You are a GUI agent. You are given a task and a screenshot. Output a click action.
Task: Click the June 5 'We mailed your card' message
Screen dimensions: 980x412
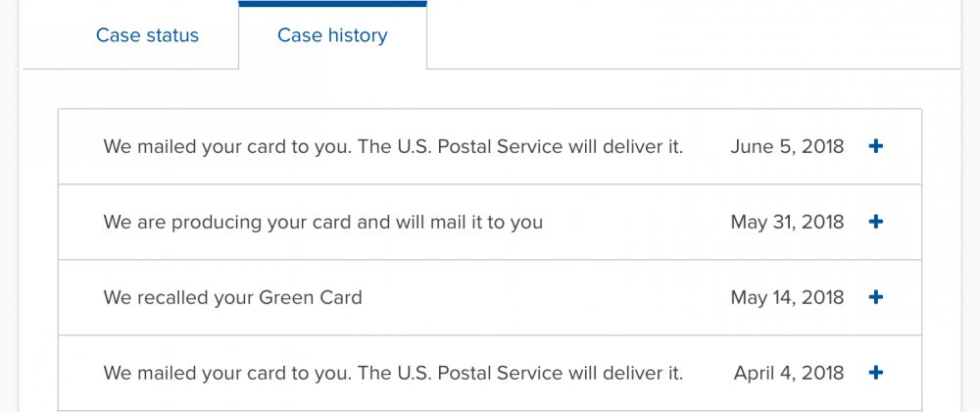[x=392, y=146]
